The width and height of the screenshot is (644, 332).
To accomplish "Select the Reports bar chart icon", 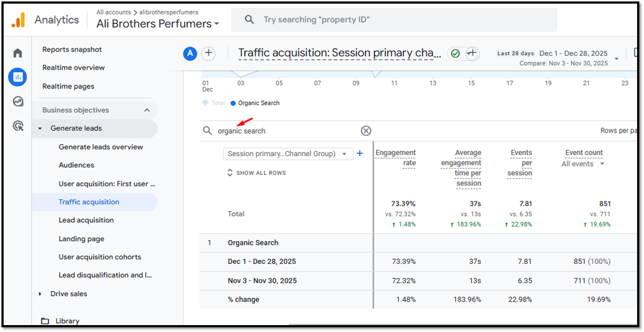I will click(x=17, y=77).
